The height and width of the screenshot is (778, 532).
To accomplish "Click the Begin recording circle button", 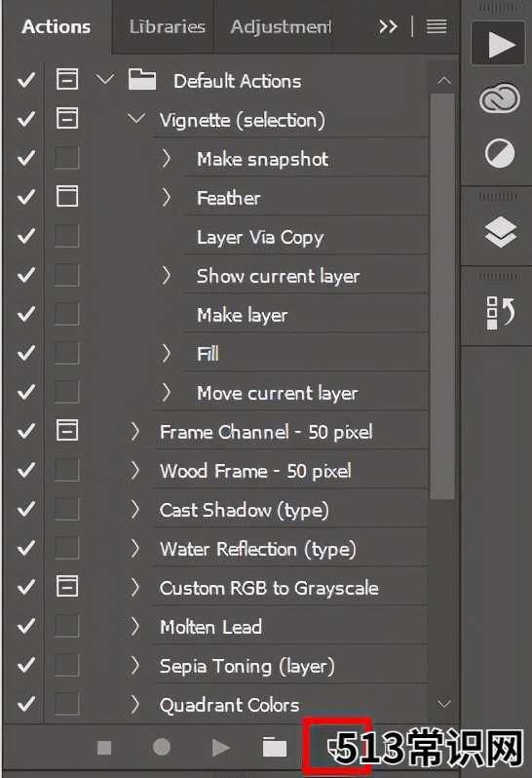I will click(162, 747).
